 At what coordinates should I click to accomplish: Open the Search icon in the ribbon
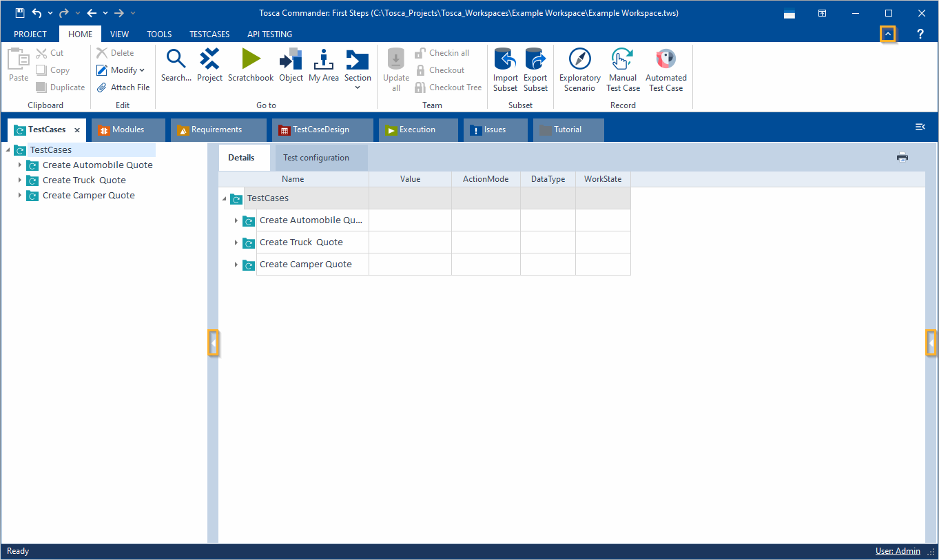pyautogui.click(x=176, y=65)
